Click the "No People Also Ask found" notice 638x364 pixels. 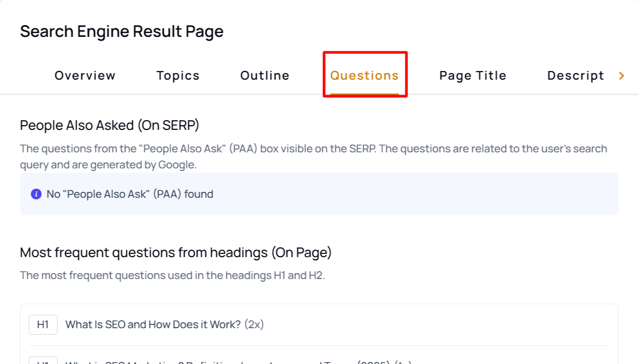click(x=130, y=194)
